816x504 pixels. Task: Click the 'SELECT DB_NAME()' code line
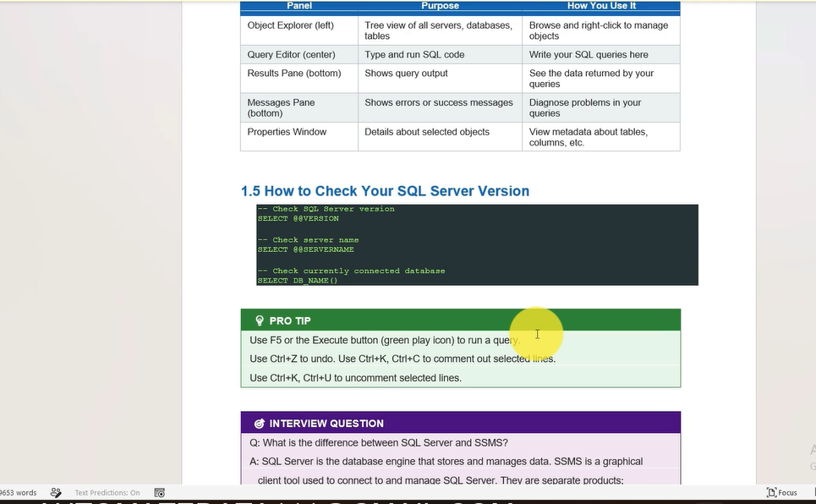[298, 281]
